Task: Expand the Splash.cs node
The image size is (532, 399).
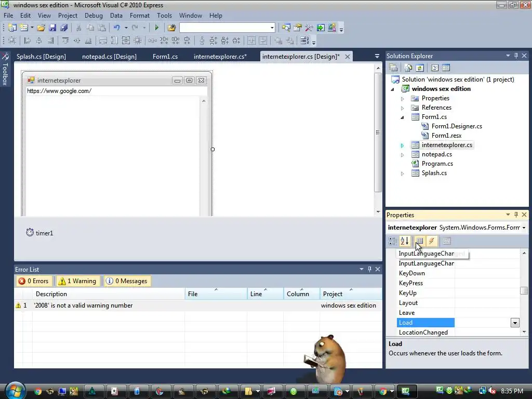Action: [x=403, y=174]
